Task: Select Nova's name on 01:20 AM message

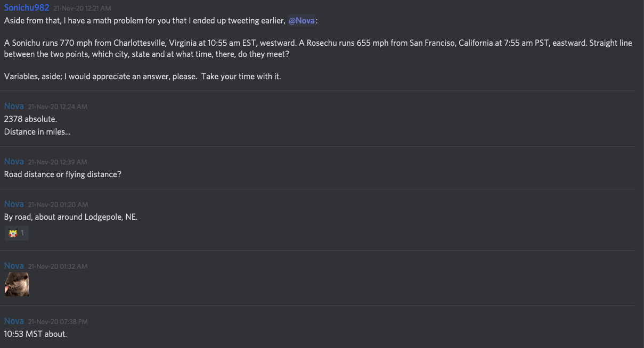Action: pyautogui.click(x=14, y=204)
